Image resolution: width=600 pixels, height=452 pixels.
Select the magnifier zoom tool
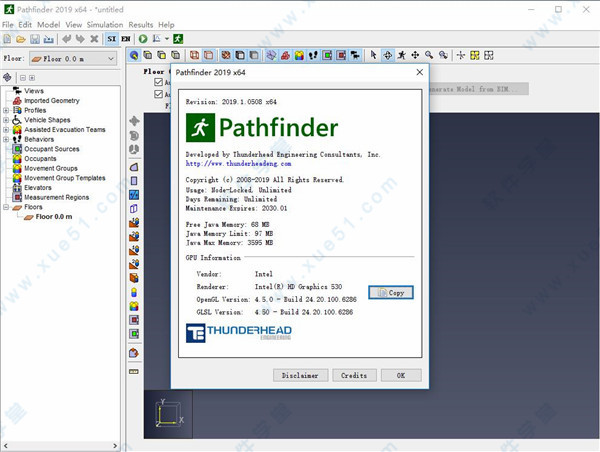[x=429, y=55]
